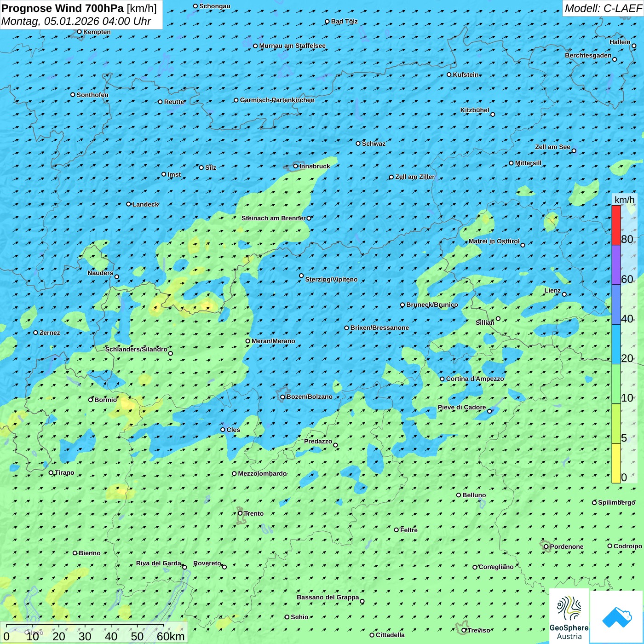
Task: Click the 'Modell: C-LAEF' label
Action: [x=603, y=8]
